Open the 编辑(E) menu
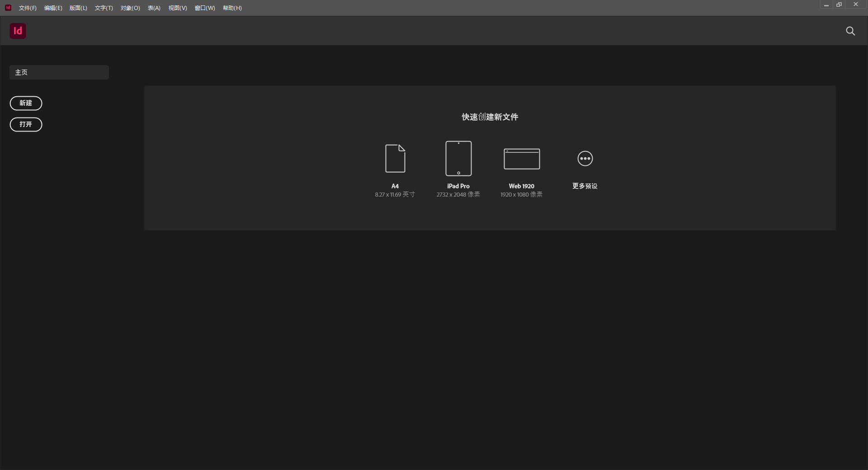The width and height of the screenshot is (868, 470). click(x=53, y=8)
